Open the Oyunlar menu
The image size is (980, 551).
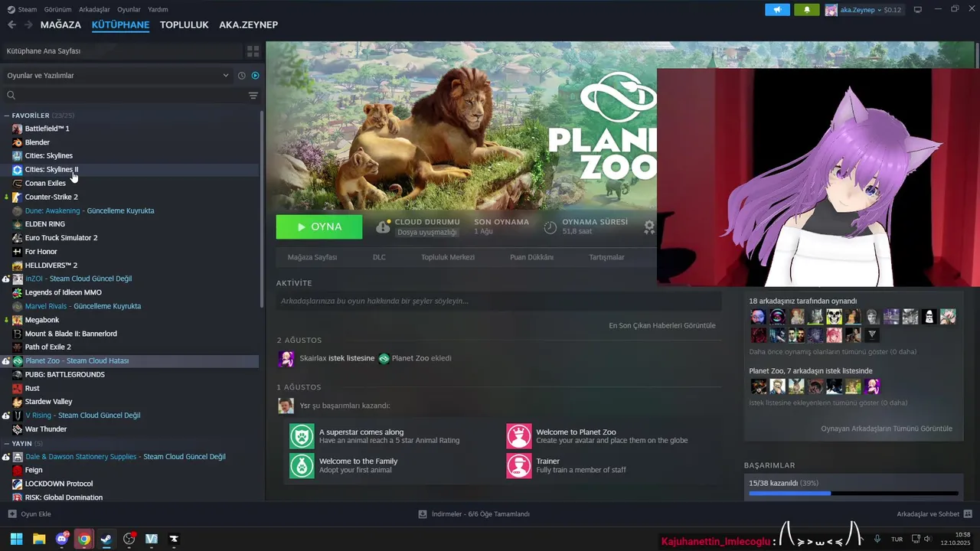coord(129,9)
